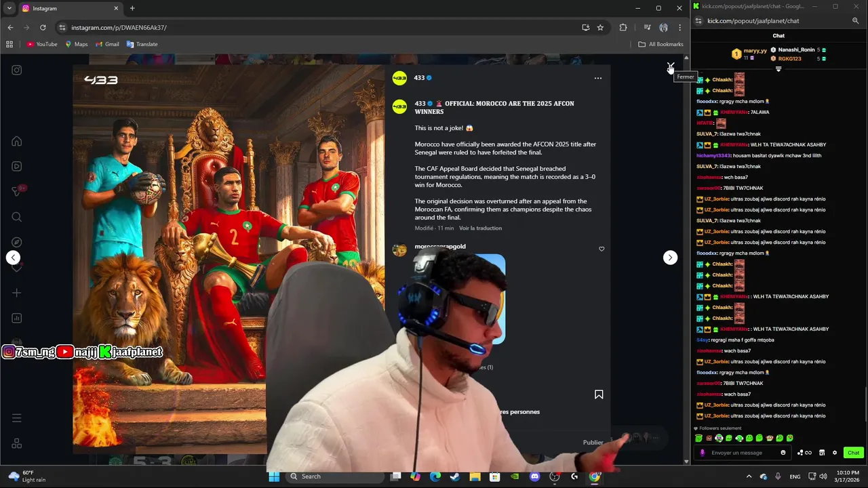Open the Chrome tab search dropdown
Viewport: 868px width, 488px height.
coord(9,8)
